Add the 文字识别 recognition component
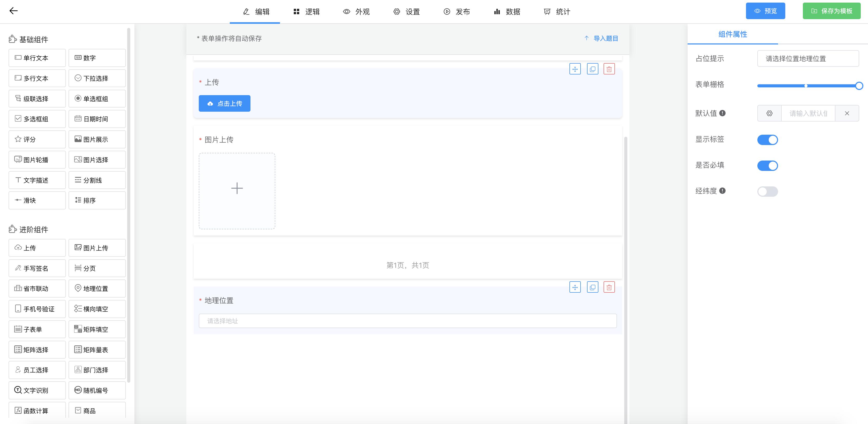The image size is (868, 424). (x=37, y=390)
